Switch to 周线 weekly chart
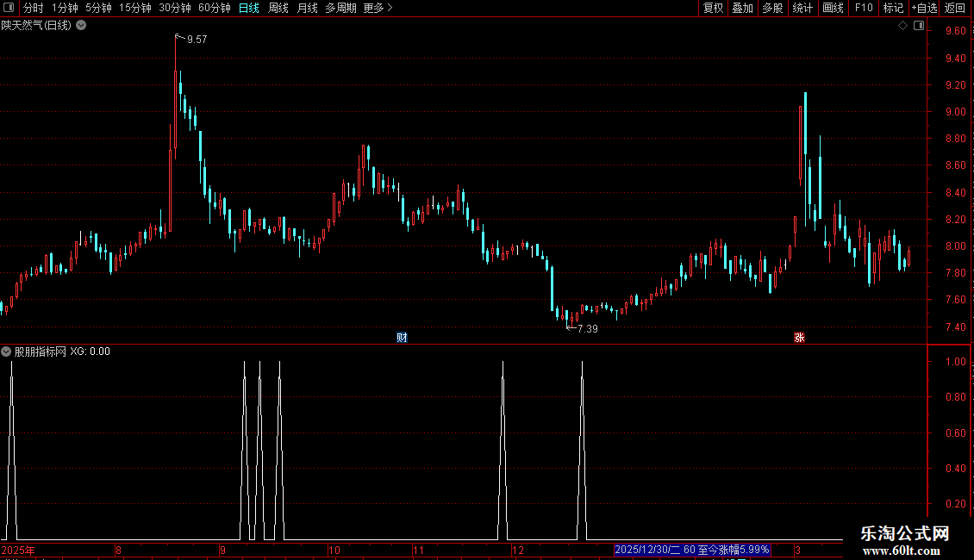The width and height of the screenshot is (974, 560). 278,8
